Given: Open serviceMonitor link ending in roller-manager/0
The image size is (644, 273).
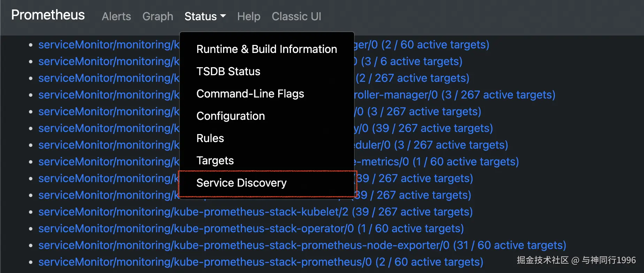Looking at the screenshot, I should click(454, 95).
